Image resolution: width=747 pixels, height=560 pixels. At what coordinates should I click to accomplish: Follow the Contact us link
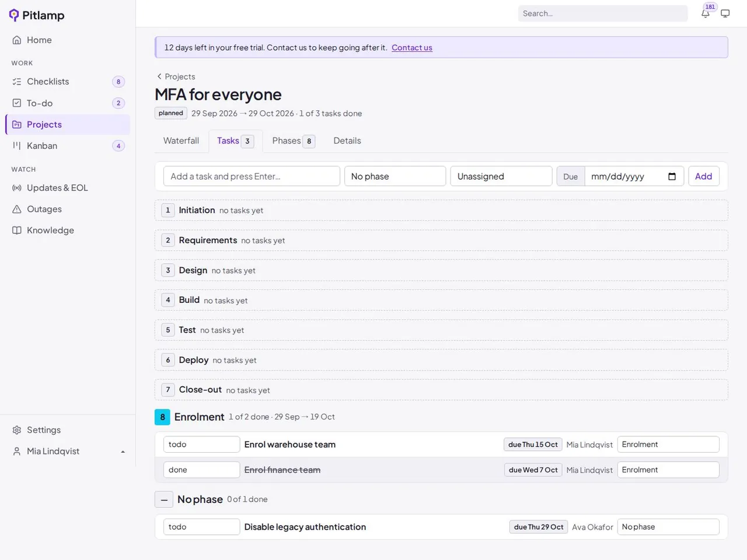coord(412,48)
